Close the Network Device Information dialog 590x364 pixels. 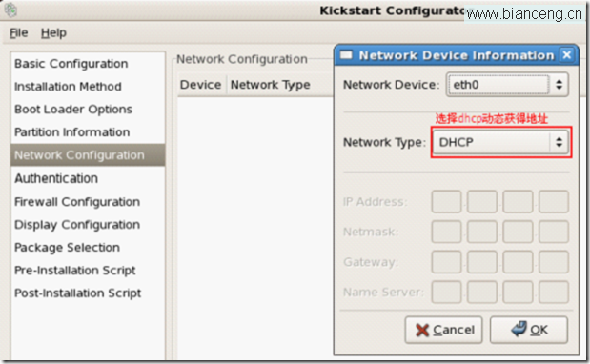click(x=567, y=55)
